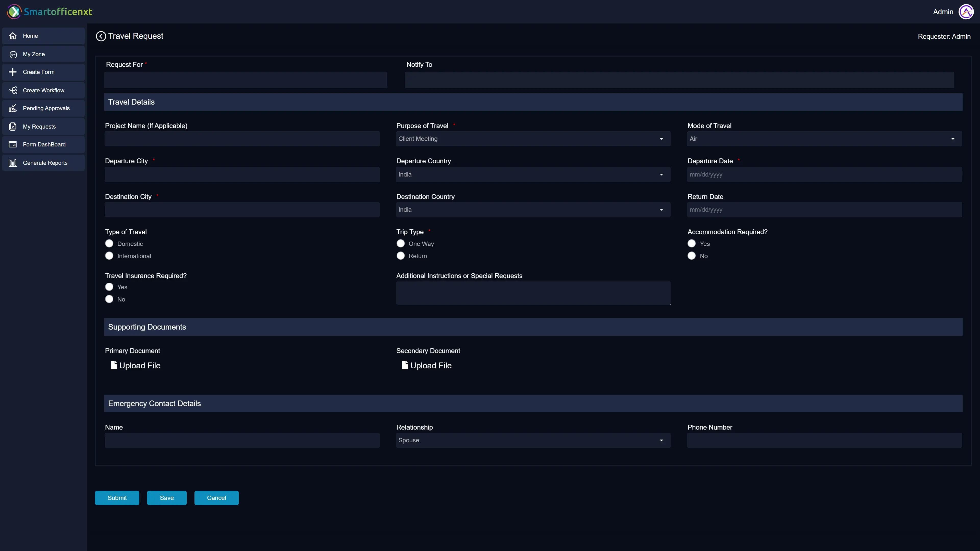Image resolution: width=980 pixels, height=551 pixels.
Task: Open the Departure Date picker field
Action: pyautogui.click(x=824, y=174)
